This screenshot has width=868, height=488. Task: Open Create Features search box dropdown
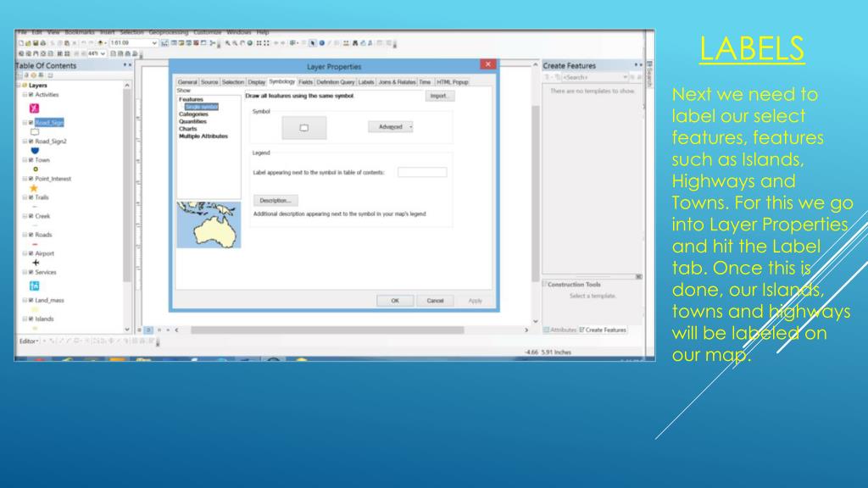625,77
